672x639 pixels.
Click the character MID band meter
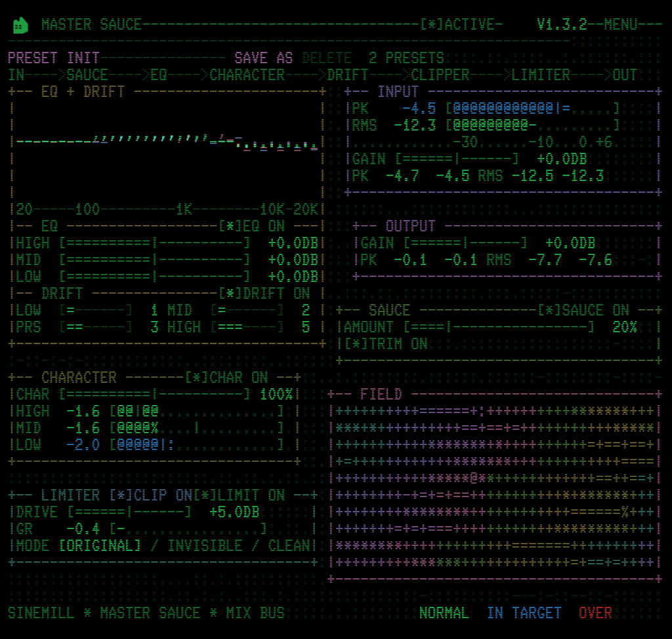197,428
